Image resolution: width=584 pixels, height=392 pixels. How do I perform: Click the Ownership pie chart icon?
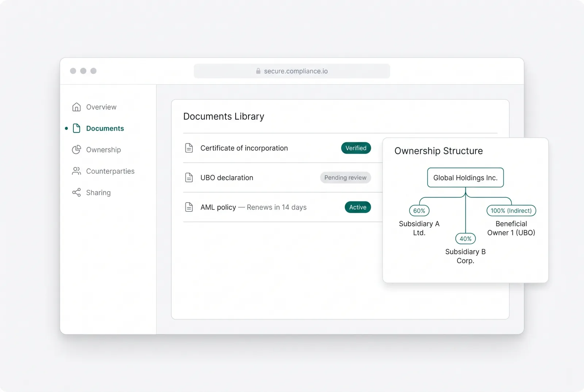point(76,150)
